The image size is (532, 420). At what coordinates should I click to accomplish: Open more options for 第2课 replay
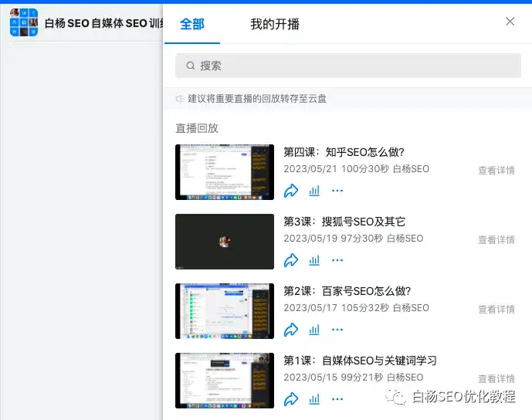click(x=337, y=330)
